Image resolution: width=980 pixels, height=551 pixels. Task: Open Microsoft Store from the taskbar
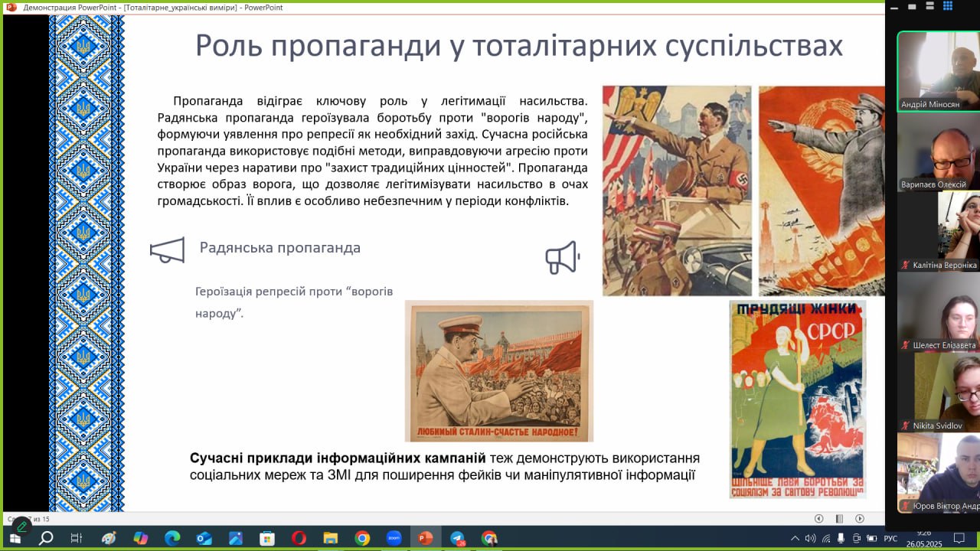267,538
